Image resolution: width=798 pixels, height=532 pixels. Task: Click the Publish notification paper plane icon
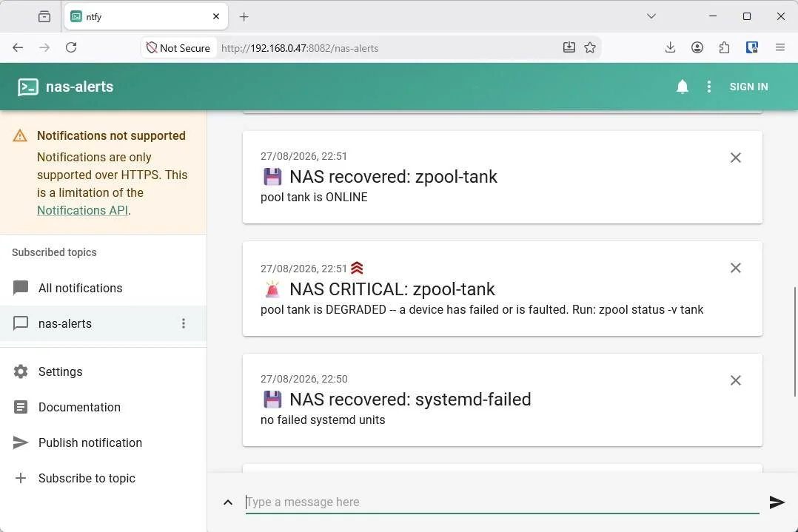pyautogui.click(x=21, y=443)
